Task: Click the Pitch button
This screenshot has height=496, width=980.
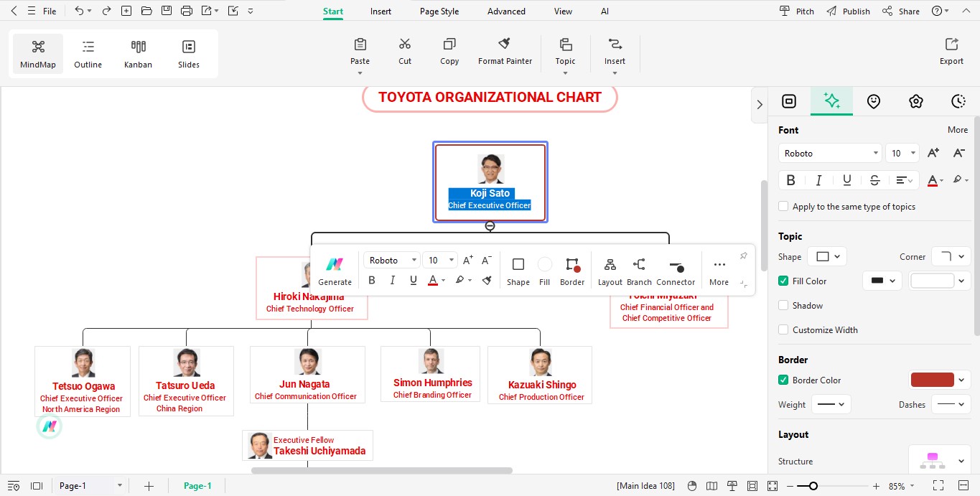Action: 798,11
